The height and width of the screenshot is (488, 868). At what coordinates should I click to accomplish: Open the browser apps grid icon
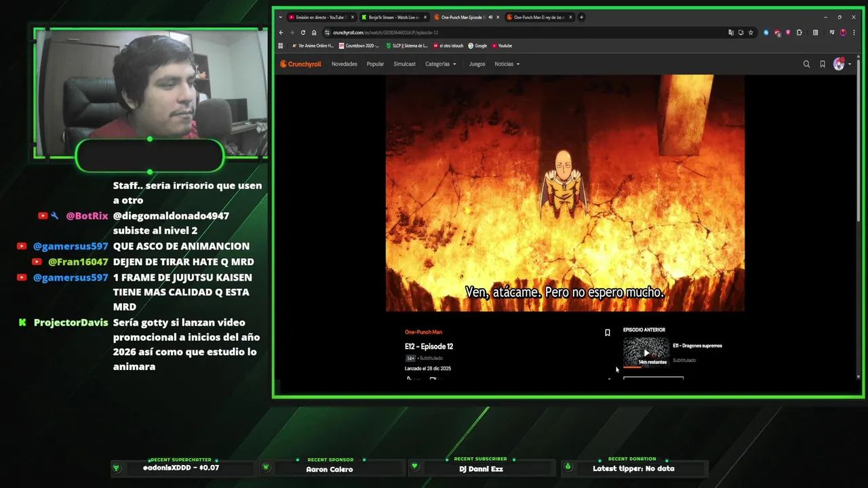click(x=281, y=45)
